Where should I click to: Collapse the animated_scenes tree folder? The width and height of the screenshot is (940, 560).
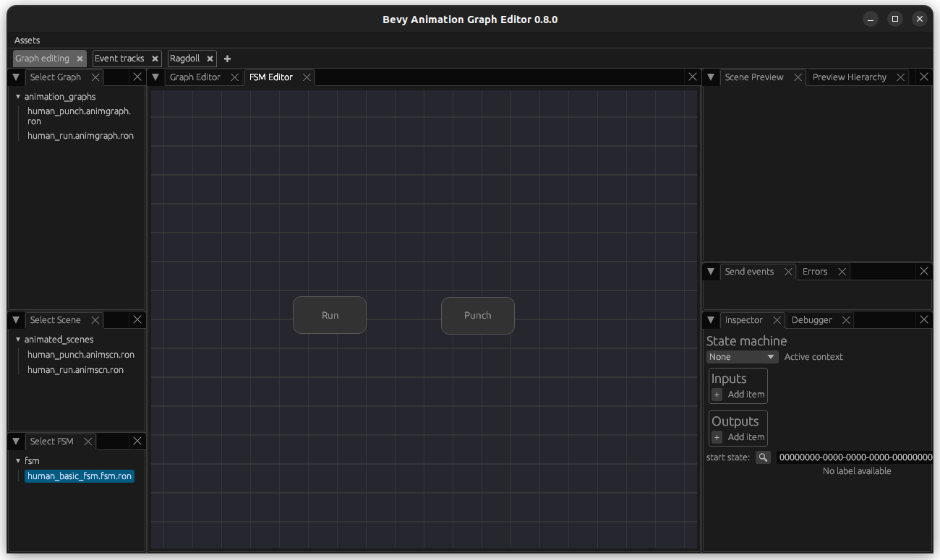tap(18, 339)
